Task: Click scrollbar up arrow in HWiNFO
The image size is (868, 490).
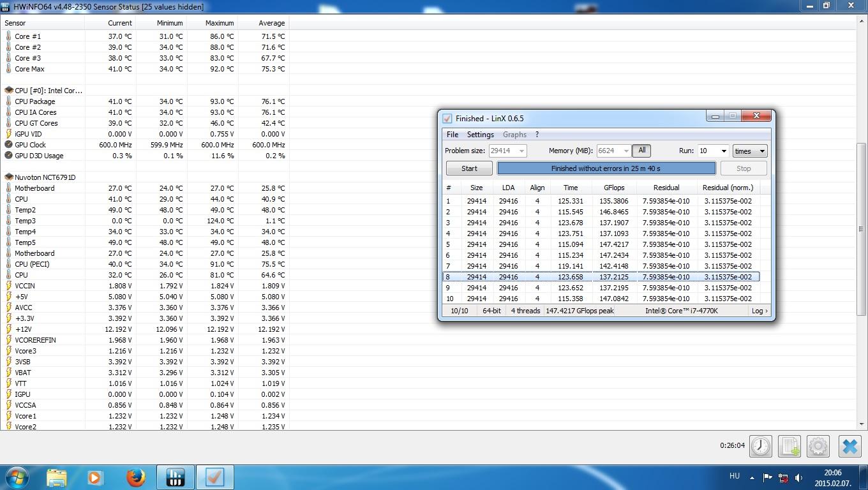Action: pyautogui.click(x=862, y=22)
